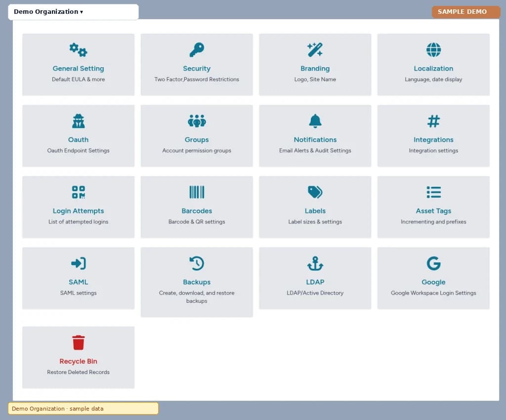
Task: Open the Localization link
Action: pos(433,68)
